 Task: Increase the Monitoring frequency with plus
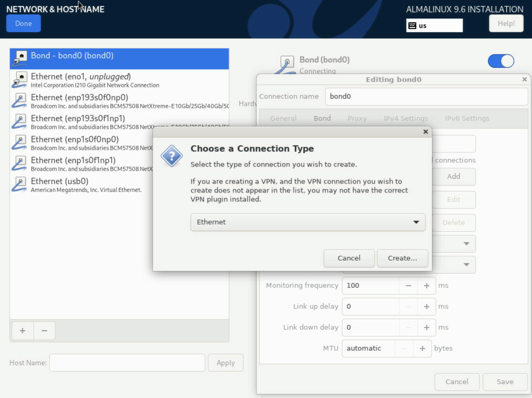(x=426, y=286)
